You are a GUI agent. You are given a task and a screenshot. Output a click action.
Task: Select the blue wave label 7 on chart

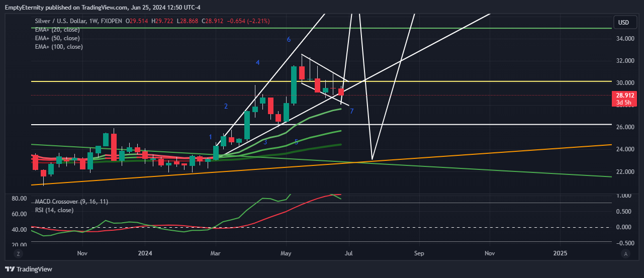click(352, 111)
